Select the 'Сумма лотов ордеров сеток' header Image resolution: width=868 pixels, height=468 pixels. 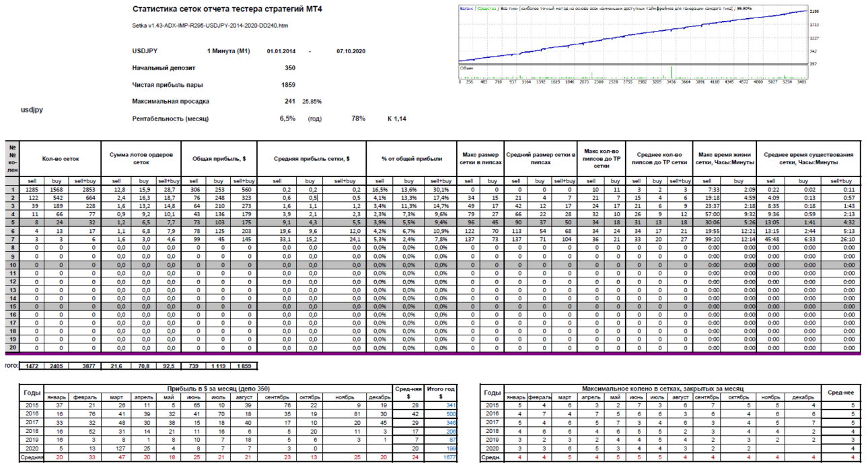click(x=141, y=159)
